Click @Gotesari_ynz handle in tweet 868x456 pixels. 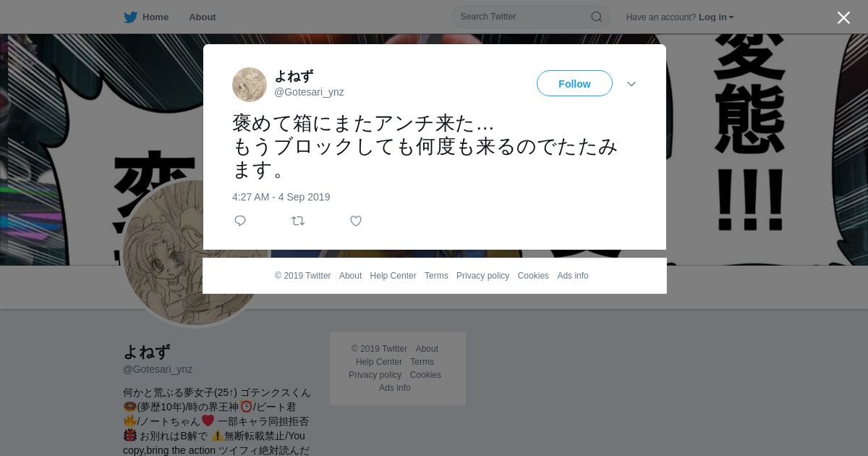(309, 92)
